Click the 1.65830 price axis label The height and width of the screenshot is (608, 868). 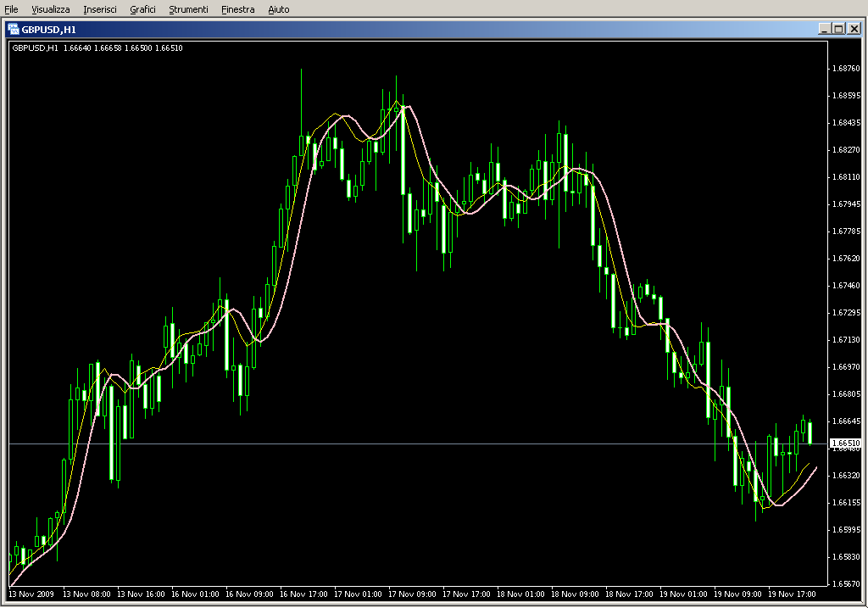point(847,557)
